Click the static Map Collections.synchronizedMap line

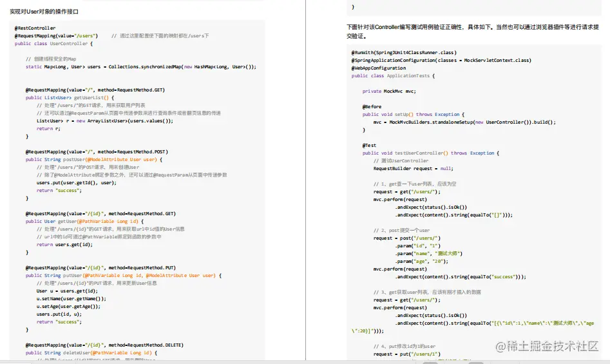(141, 67)
